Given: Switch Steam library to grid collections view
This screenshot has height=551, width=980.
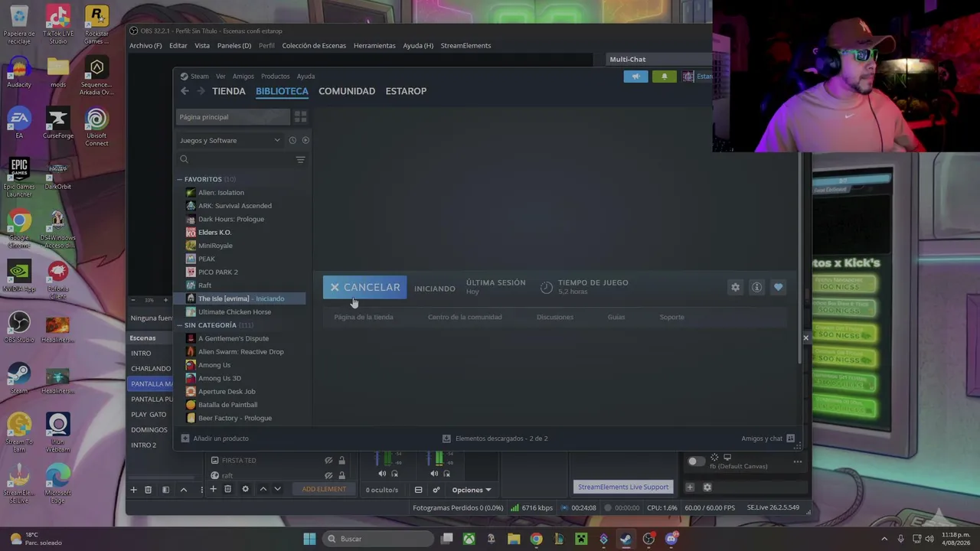Looking at the screenshot, I should pos(300,117).
